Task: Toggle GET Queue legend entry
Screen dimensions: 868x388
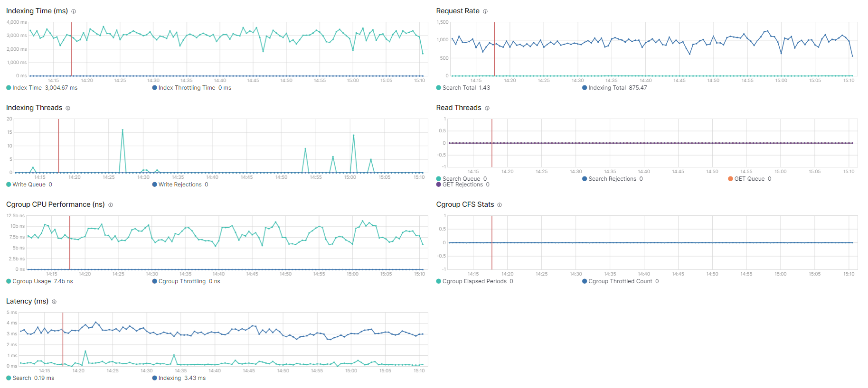Action: click(750, 179)
